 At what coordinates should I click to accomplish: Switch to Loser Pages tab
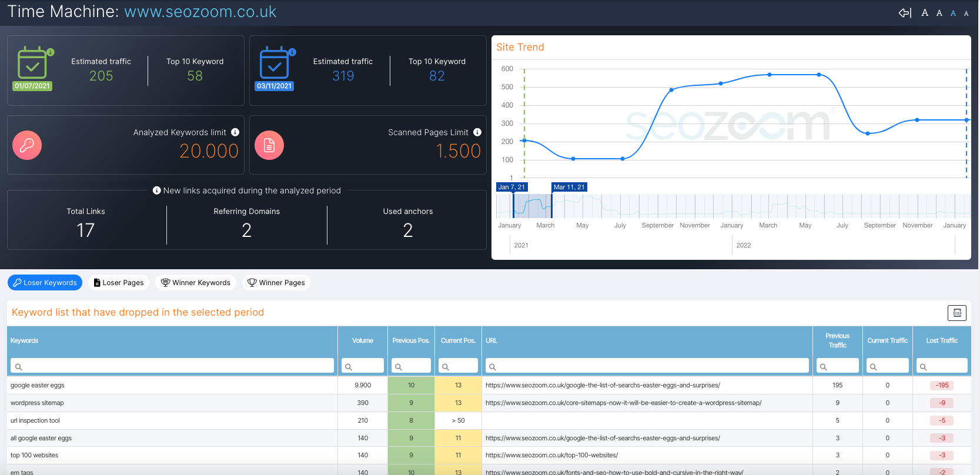(x=119, y=283)
